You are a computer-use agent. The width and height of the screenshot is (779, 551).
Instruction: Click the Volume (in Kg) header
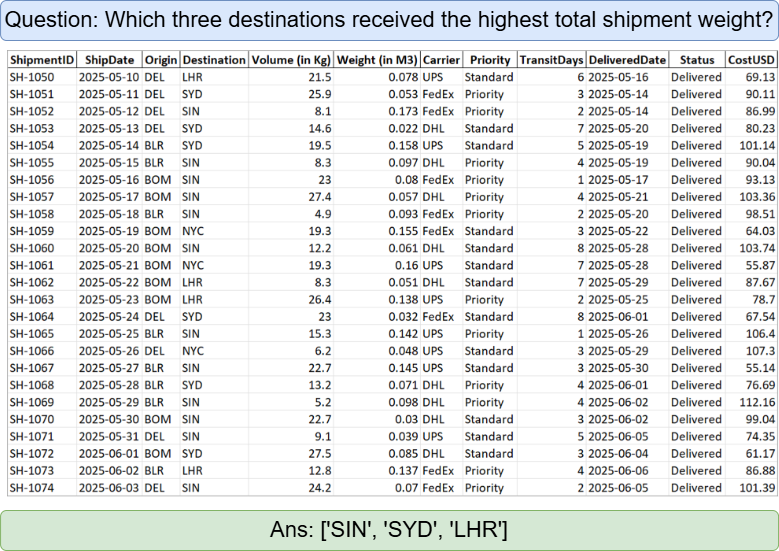point(290,60)
